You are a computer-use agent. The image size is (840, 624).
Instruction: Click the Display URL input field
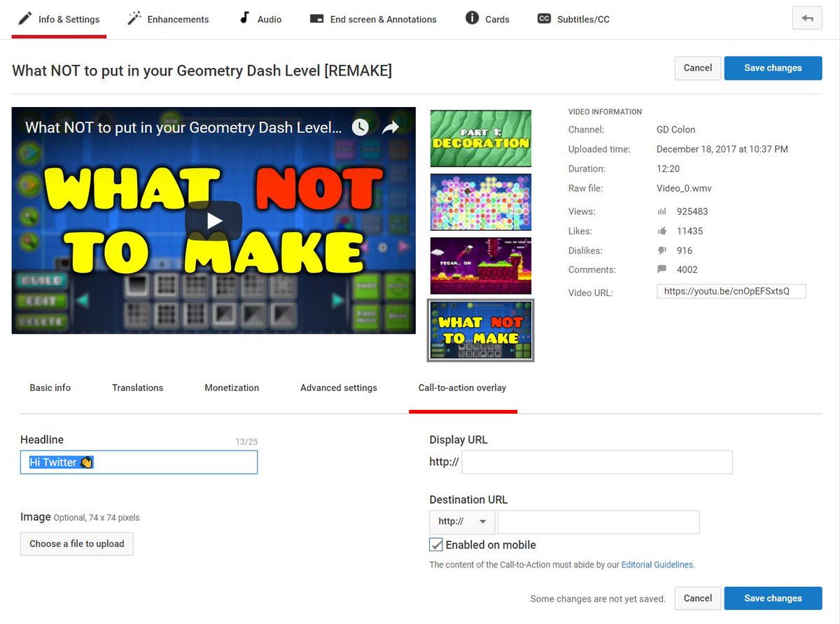pos(597,462)
